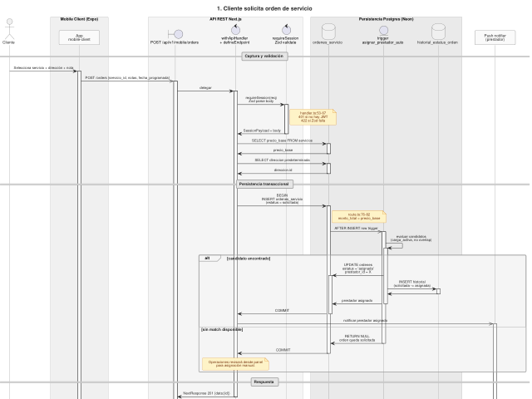Viewport: 532px width, 399px height.
Task: Click the 'precio_base' return label
Action: click(283, 150)
